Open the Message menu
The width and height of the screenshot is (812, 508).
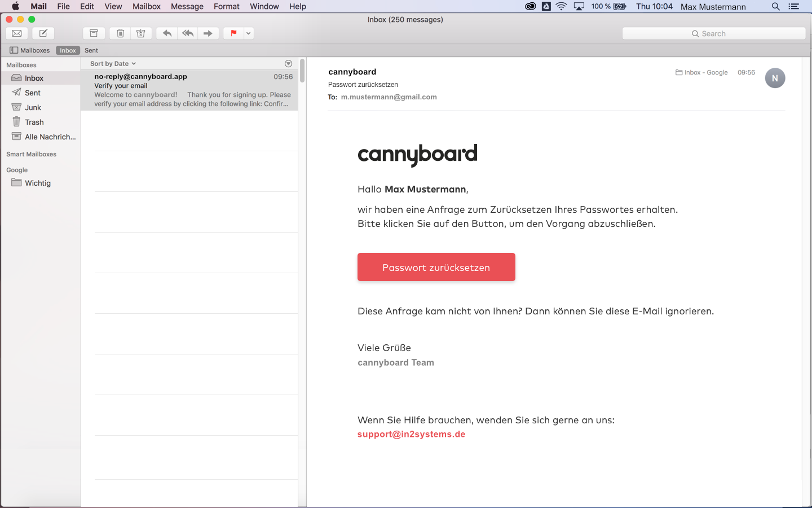(x=187, y=6)
